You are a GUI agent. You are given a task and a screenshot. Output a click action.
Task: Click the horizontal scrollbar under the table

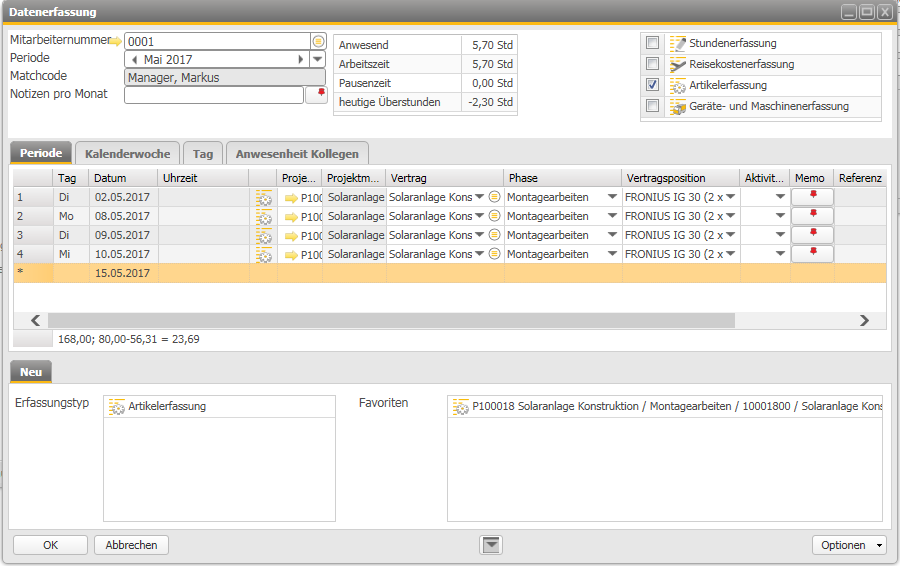click(450, 320)
